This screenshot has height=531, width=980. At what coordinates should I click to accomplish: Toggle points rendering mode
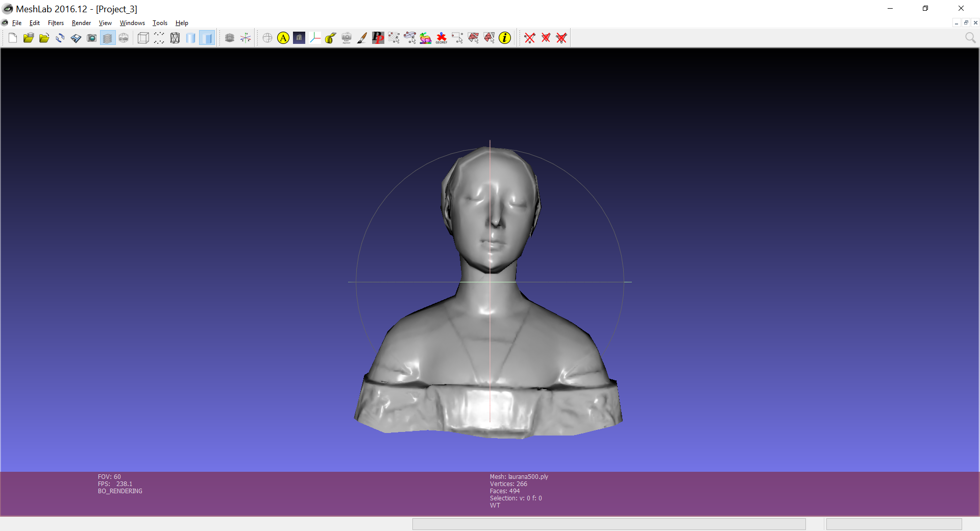point(159,38)
